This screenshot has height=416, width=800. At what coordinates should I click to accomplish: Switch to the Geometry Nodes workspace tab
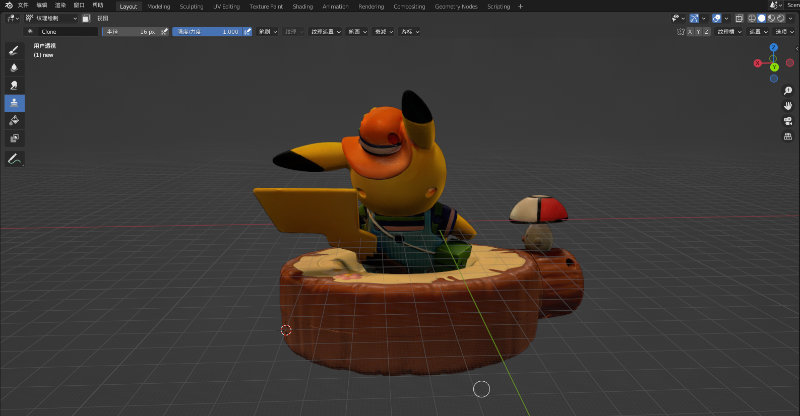point(456,7)
